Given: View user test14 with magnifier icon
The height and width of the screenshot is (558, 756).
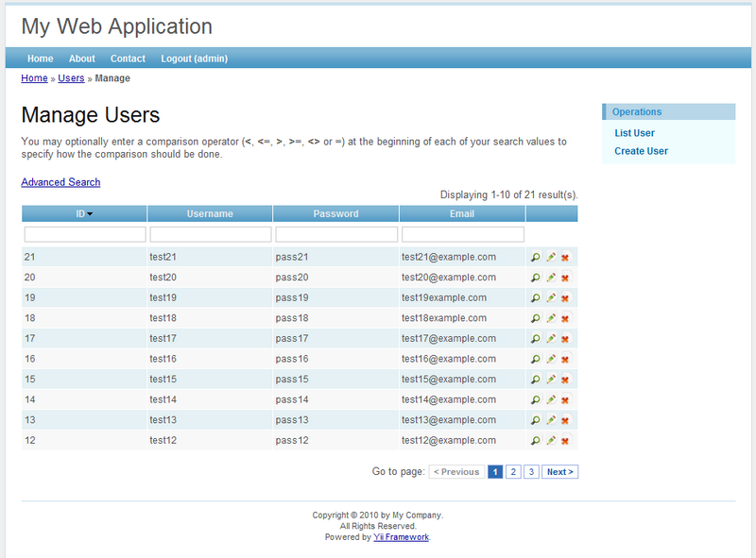Looking at the screenshot, I should [536, 400].
